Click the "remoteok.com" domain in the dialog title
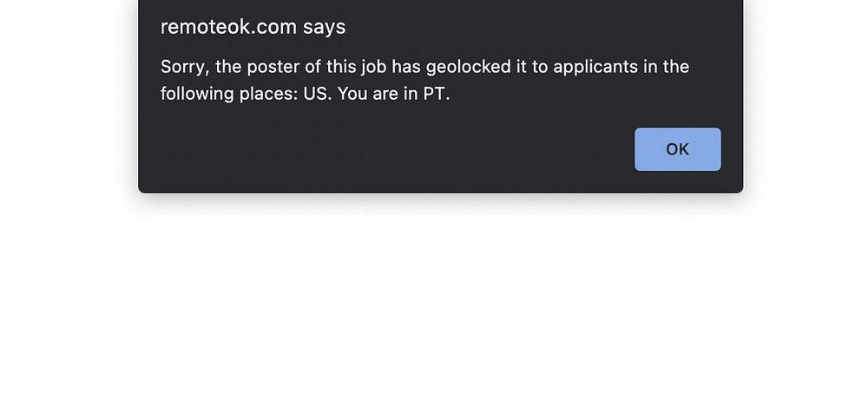Viewport: 868px width, 420px height. pyautogui.click(x=228, y=27)
